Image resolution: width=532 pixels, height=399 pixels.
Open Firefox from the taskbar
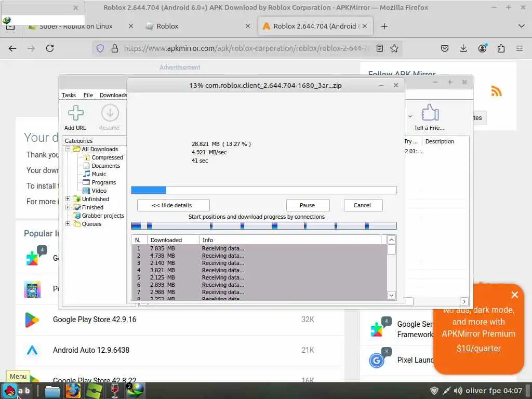coord(73,391)
